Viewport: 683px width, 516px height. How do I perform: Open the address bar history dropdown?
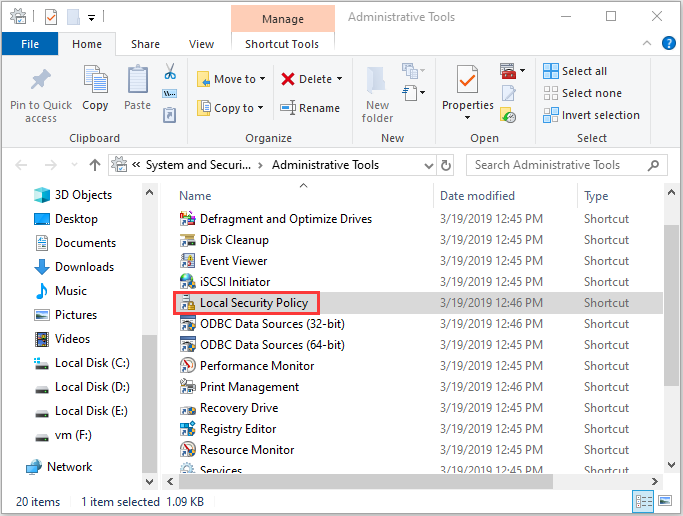[429, 165]
